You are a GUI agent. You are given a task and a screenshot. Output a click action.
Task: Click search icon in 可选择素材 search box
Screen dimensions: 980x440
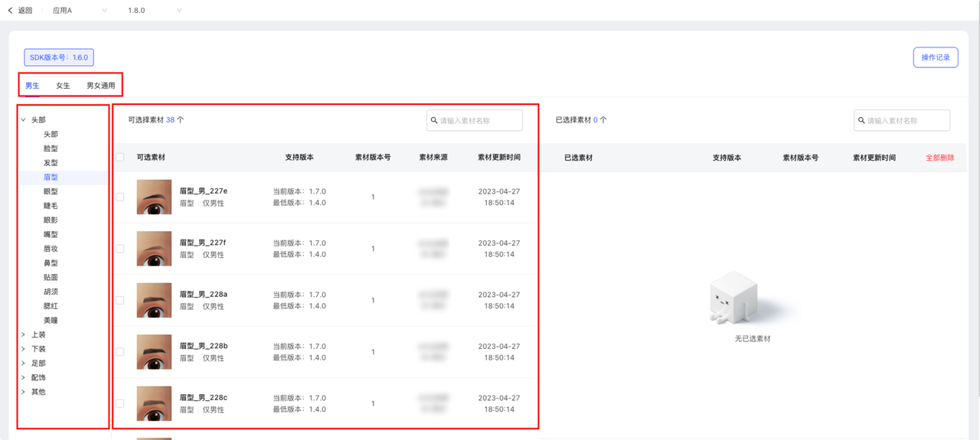coord(435,120)
